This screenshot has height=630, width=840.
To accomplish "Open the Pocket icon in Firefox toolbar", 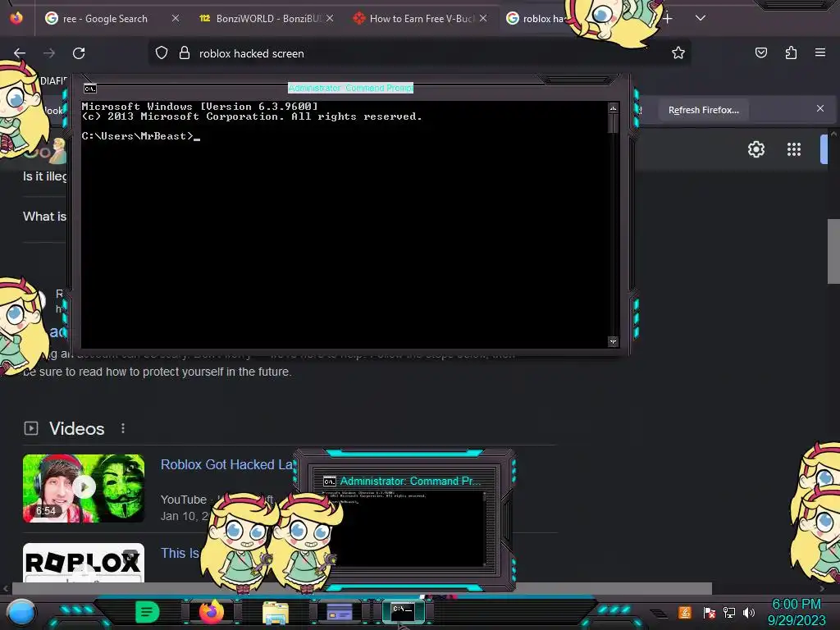I will [x=760, y=52].
